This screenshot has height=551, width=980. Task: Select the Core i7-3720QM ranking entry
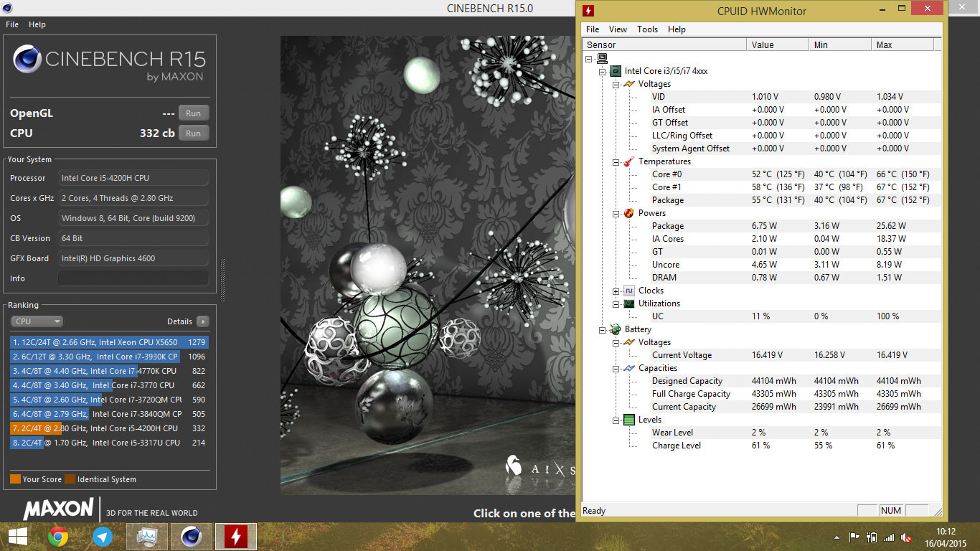pyautogui.click(x=108, y=400)
